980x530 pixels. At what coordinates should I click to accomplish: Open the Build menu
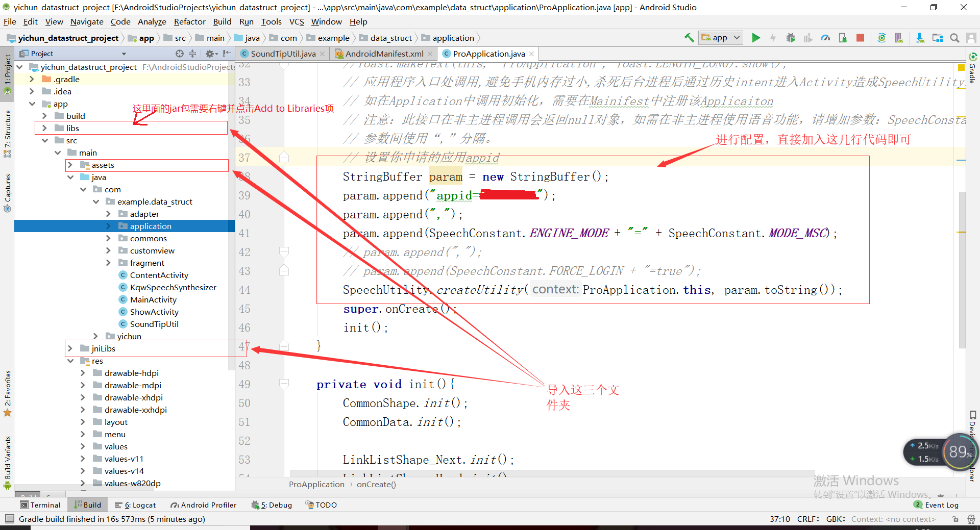[222, 21]
